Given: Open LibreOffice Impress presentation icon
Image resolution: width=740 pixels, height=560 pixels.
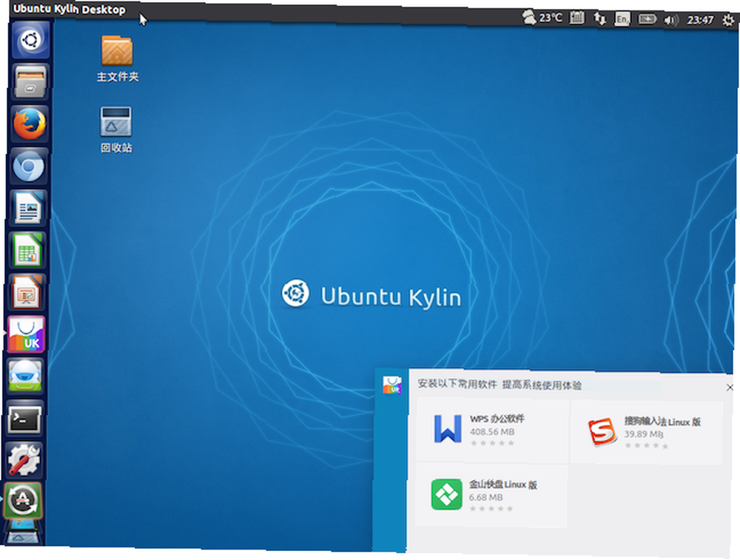Looking at the screenshot, I should pyautogui.click(x=27, y=292).
